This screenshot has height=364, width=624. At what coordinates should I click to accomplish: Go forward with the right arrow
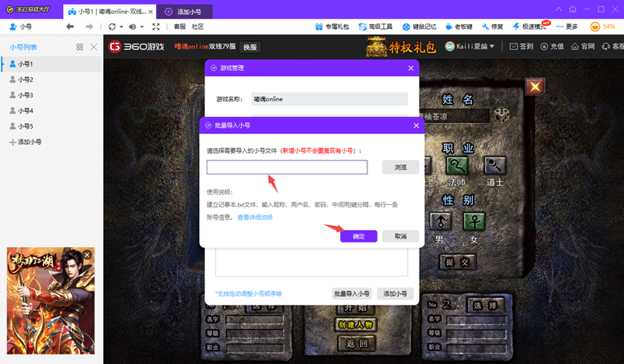[89, 27]
